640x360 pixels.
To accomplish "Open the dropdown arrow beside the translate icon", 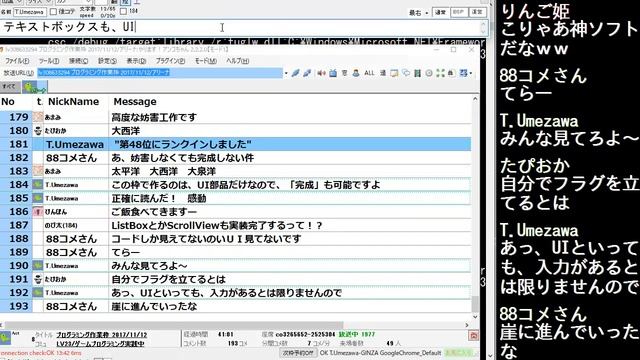I will point(471,73).
